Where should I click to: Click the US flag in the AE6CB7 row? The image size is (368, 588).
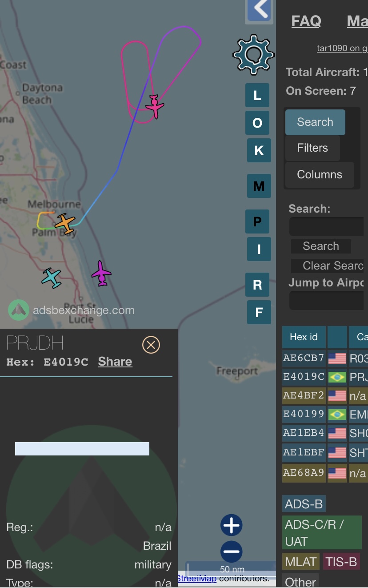[x=337, y=358]
